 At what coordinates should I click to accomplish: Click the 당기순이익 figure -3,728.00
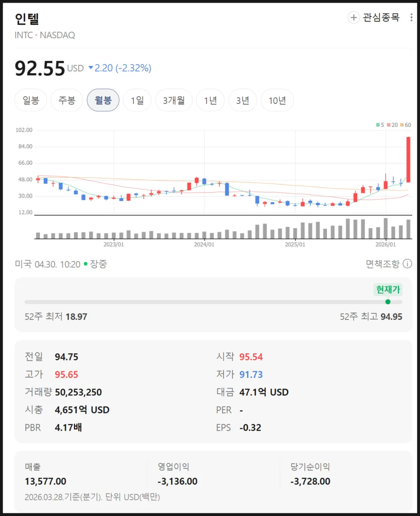point(310,482)
